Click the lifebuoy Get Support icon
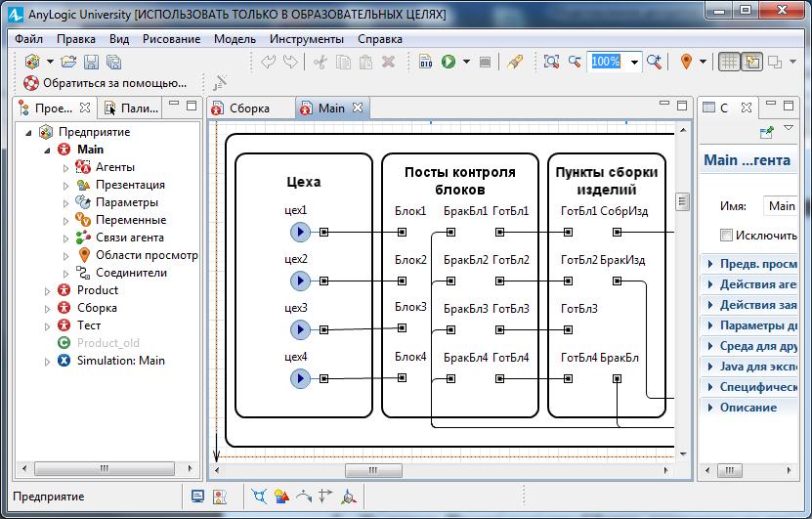The image size is (812, 519). click(x=31, y=83)
